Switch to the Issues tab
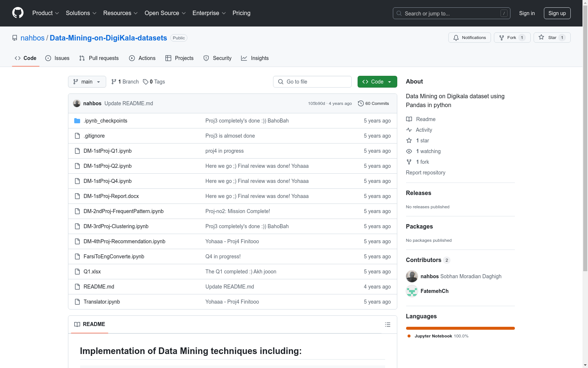 point(57,58)
